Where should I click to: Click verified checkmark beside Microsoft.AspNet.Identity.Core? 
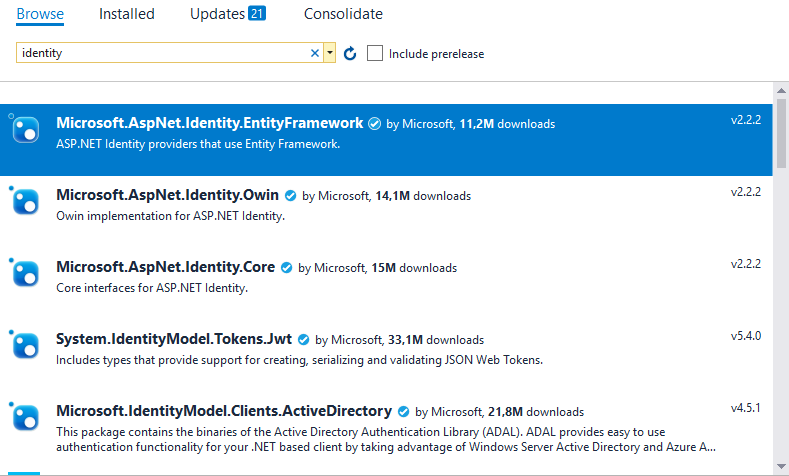(286, 268)
